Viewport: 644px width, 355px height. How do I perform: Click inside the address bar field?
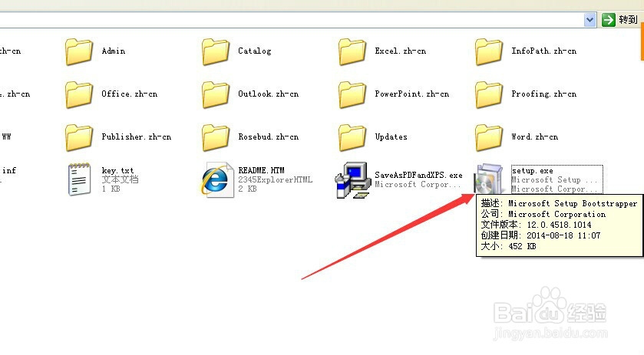tap(292, 20)
